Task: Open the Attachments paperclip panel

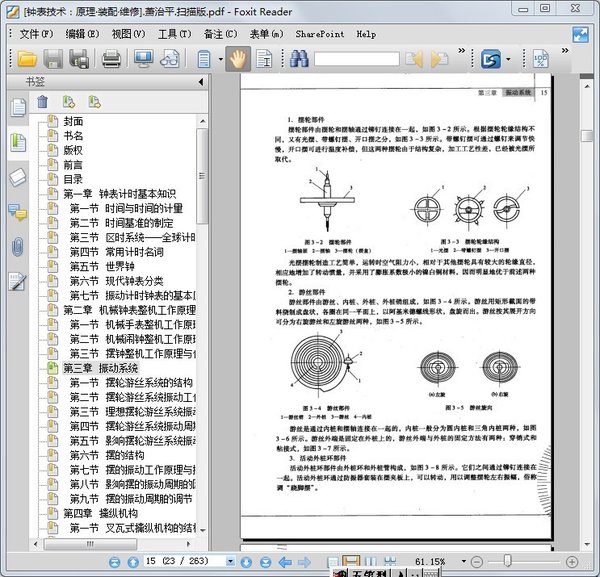Action: point(17,246)
